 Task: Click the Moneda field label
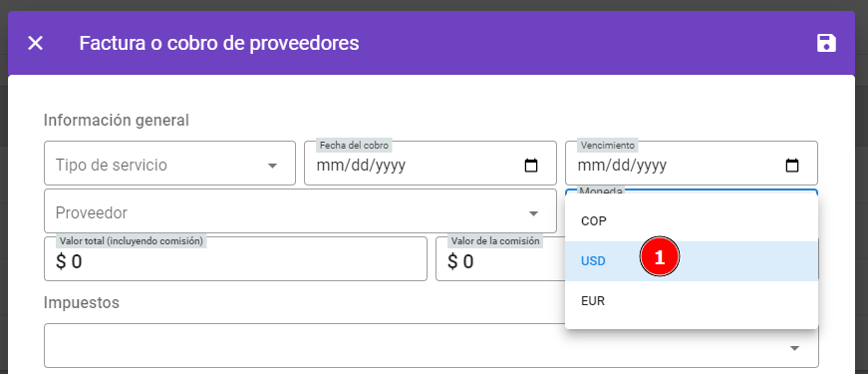[600, 190]
